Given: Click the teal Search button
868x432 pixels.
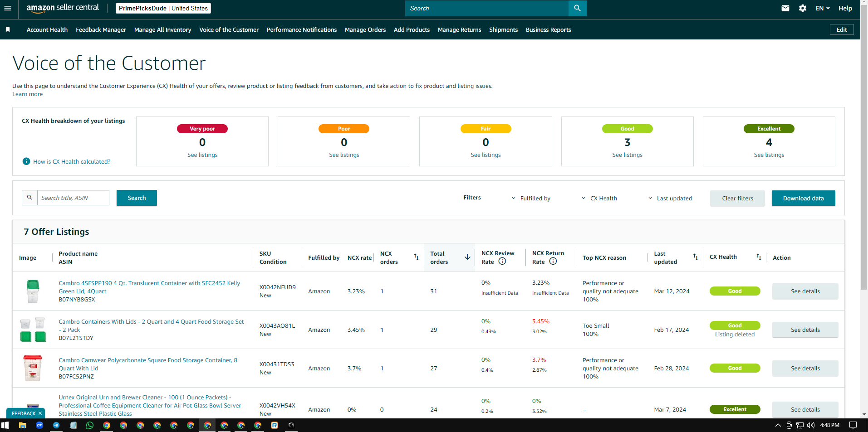Looking at the screenshot, I should (137, 198).
